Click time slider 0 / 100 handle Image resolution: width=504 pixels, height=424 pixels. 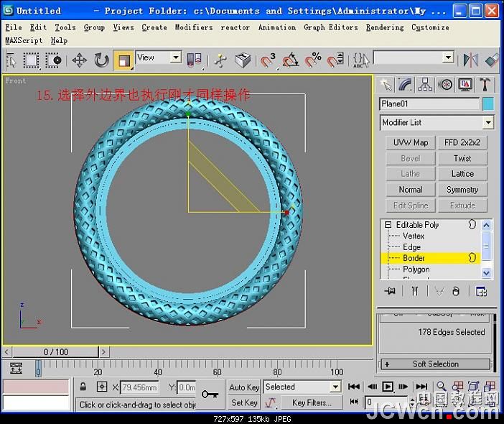(55, 351)
